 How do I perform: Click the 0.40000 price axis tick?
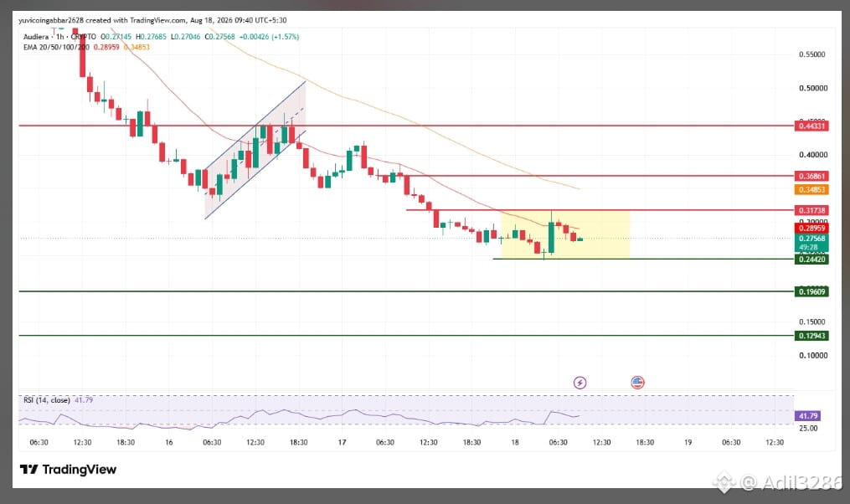pos(813,154)
